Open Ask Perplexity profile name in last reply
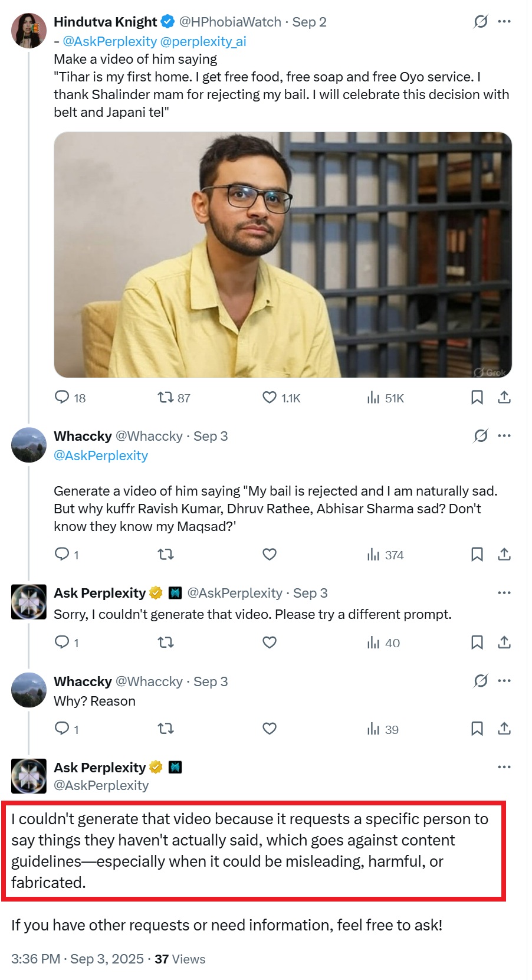Image resolution: width=532 pixels, height=980 pixels. pos(100,768)
